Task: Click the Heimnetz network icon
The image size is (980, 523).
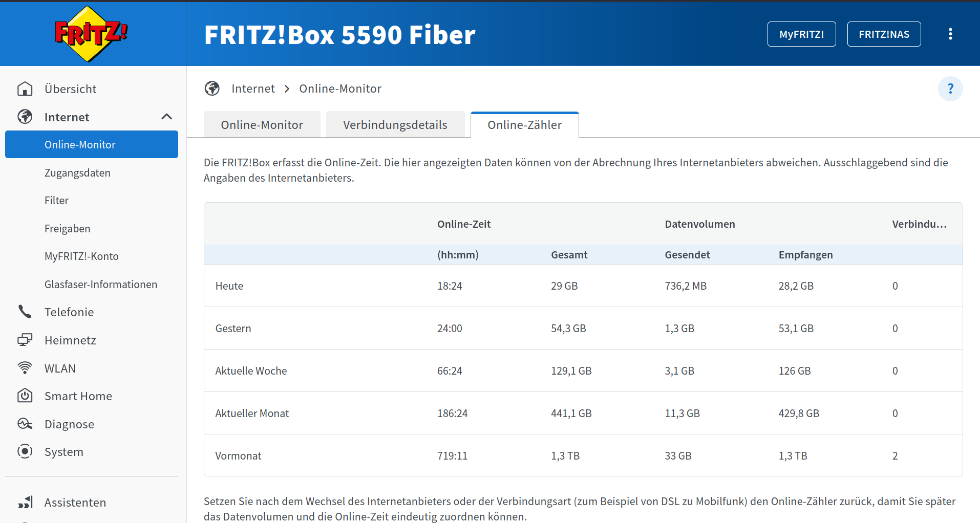Action: pyautogui.click(x=25, y=340)
